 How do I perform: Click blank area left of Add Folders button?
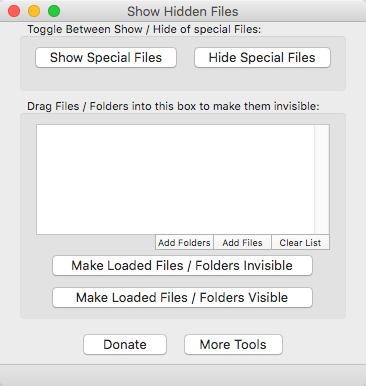[x=96, y=242]
